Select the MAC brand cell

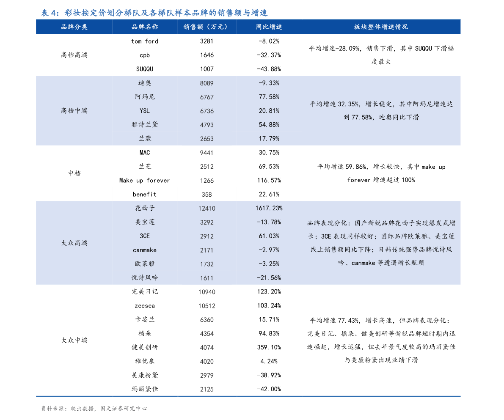pos(145,153)
